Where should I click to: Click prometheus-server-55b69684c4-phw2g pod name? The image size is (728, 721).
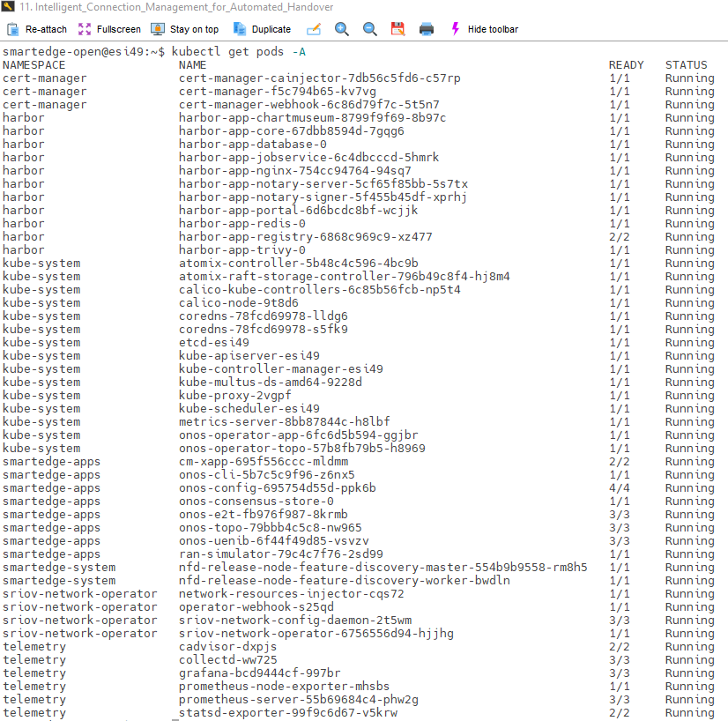299,700
